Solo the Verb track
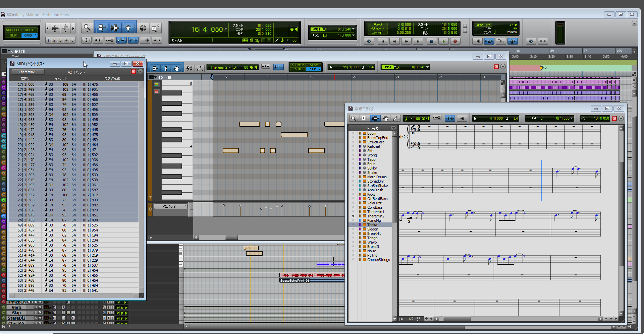The image size is (644, 334). coord(36,307)
